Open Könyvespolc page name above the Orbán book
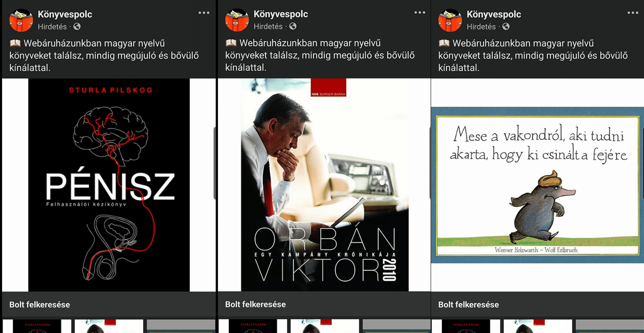This screenshot has height=333, width=644. click(281, 14)
